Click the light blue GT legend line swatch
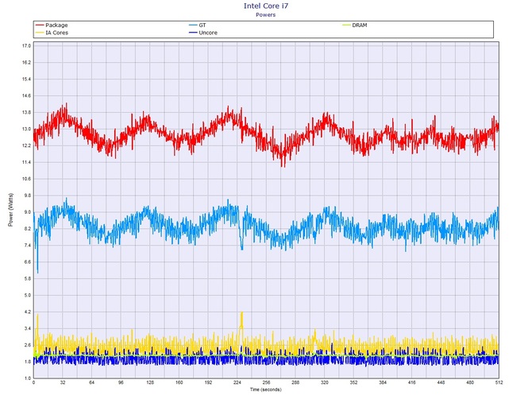The image size is (532, 399). (x=193, y=25)
